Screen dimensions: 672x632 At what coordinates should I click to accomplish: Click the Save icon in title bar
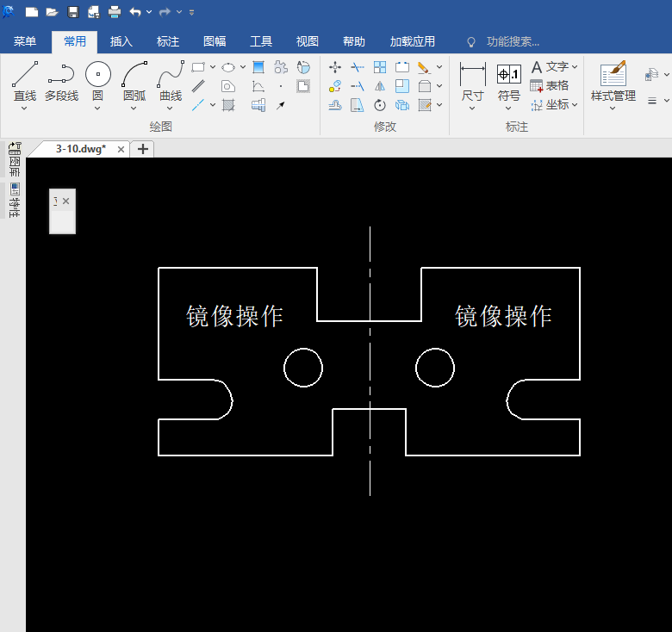pyautogui.click(x=73, y=12)
